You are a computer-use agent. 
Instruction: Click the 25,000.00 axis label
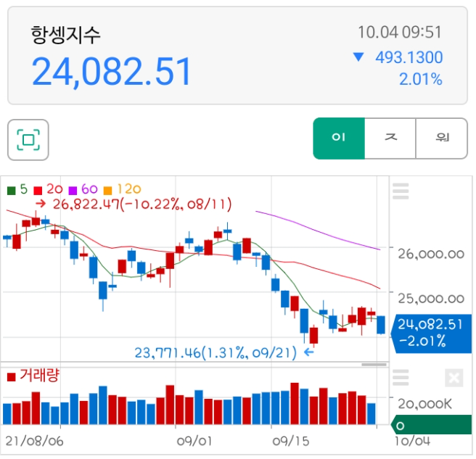[x=431, y=299]
